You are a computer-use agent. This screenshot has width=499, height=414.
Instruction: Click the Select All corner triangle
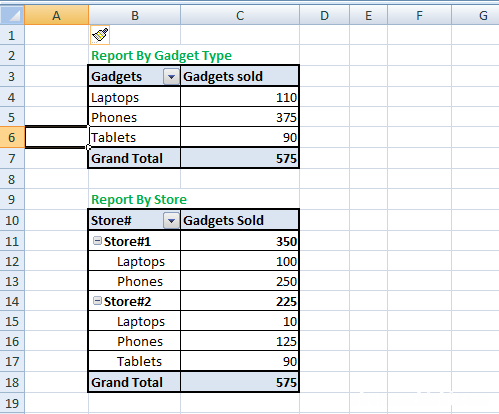[12, 15]
